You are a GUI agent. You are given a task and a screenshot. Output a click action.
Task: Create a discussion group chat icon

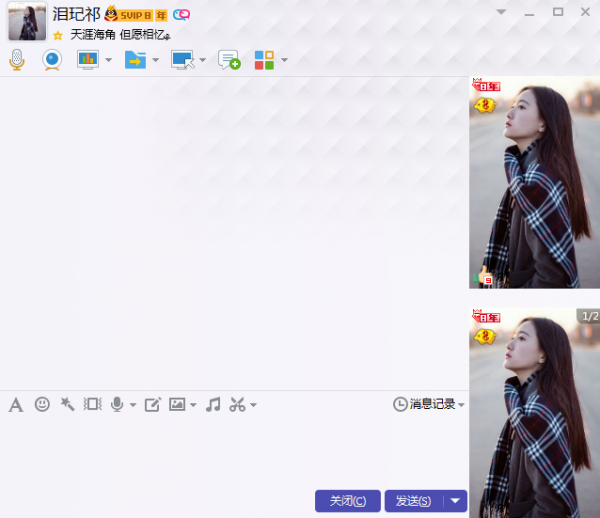click(x=229, y=60)
